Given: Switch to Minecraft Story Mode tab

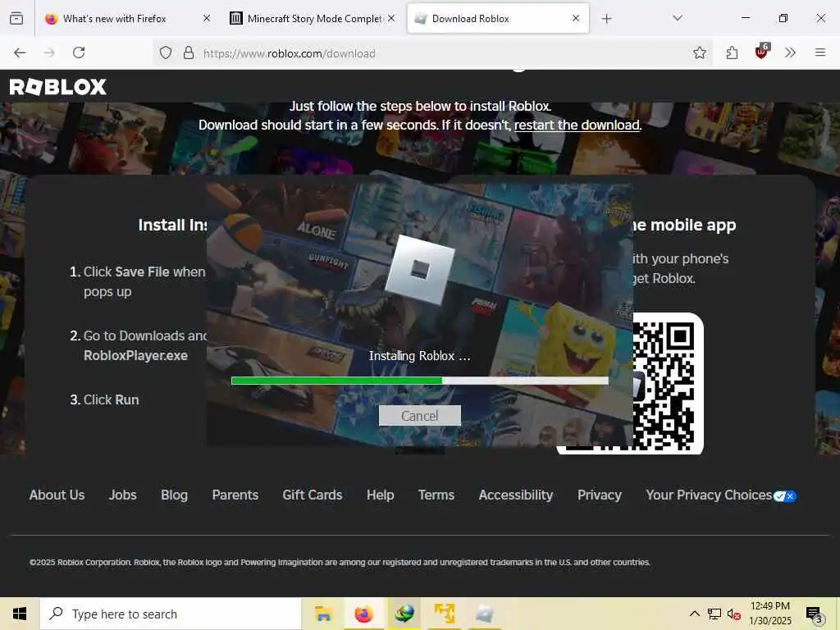Looking at the screenshot, I should click(x=313, y=19).
